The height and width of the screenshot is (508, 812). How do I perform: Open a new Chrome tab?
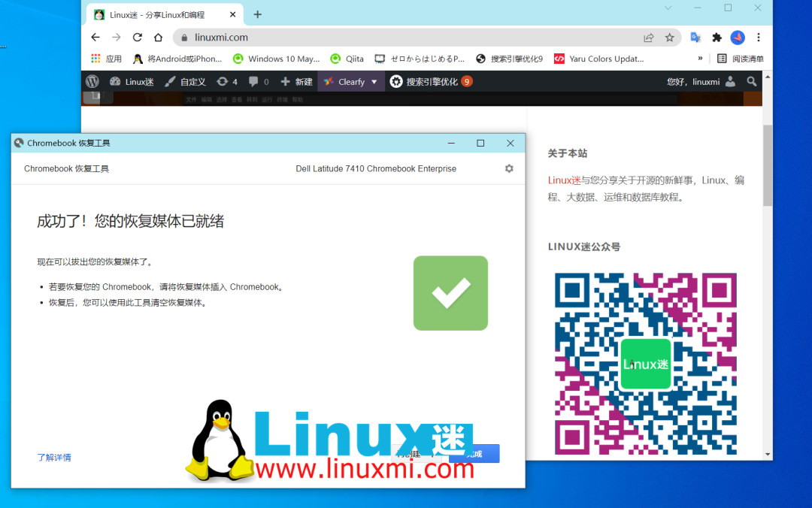click(257, 14)
